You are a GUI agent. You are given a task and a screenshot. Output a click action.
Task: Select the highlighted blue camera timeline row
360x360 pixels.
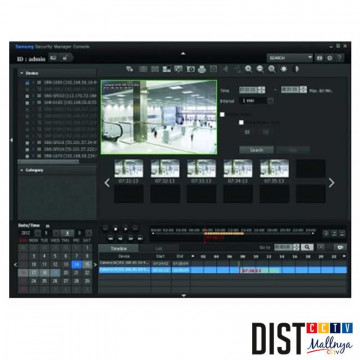(x=223, y=270)
